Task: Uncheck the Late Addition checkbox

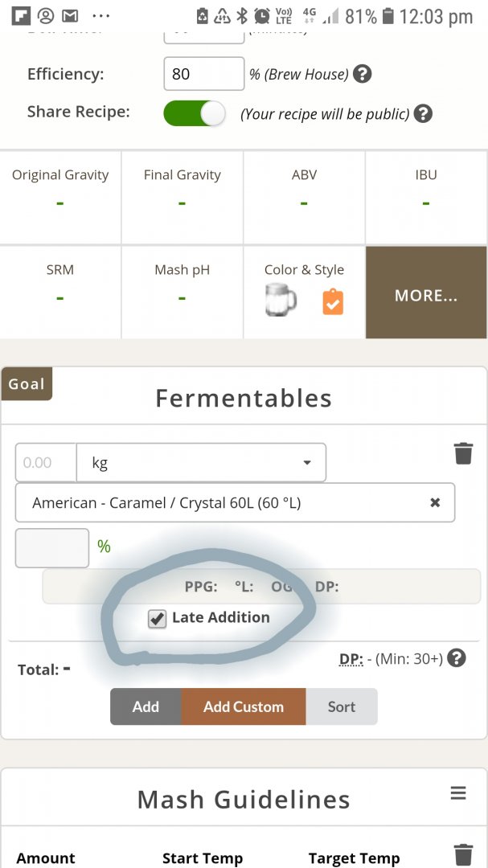Action: [x=158, y=618]
